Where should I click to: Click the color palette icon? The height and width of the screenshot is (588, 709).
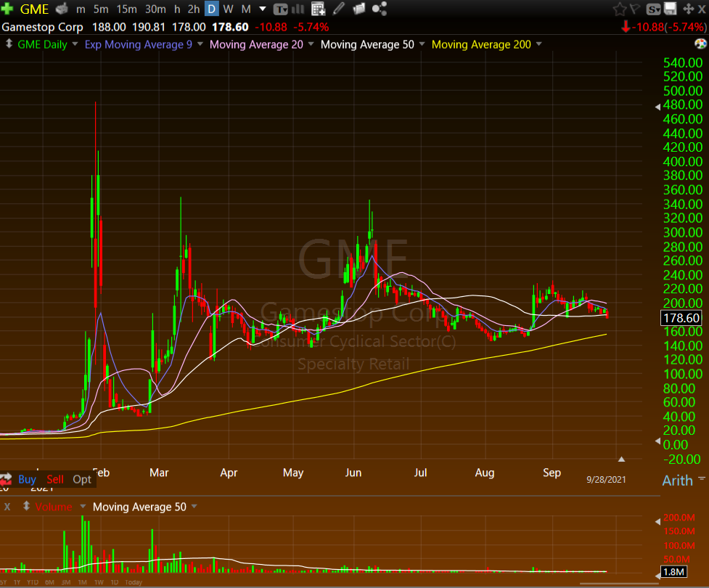click(700, 44)
